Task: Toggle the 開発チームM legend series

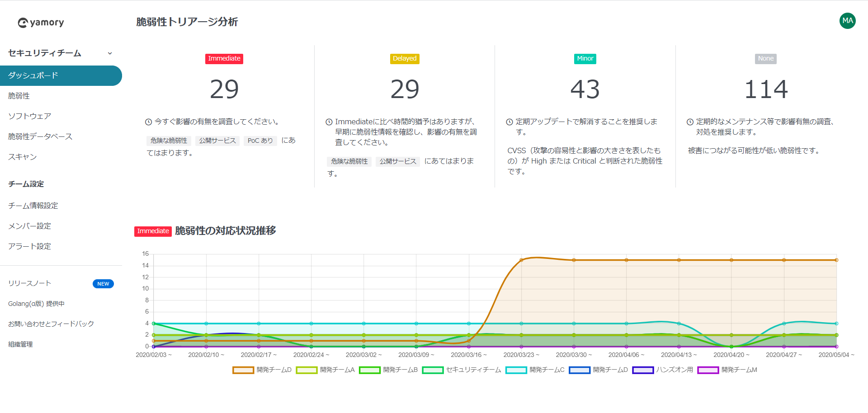Action: coord(727,370)
